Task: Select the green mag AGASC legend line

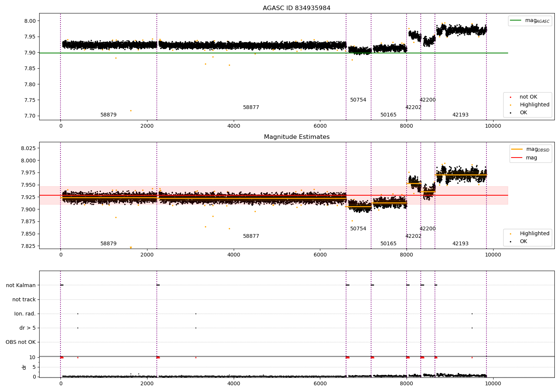Action: coord(516,21)
